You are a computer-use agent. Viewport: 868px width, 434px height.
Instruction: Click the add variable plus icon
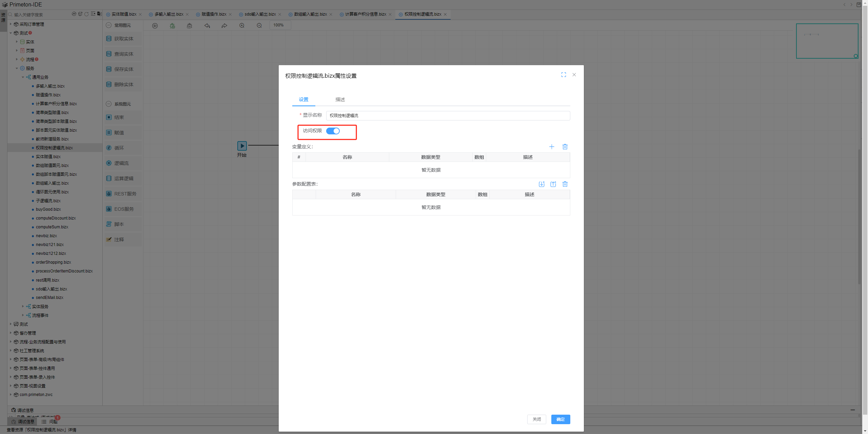click(552, 147)
